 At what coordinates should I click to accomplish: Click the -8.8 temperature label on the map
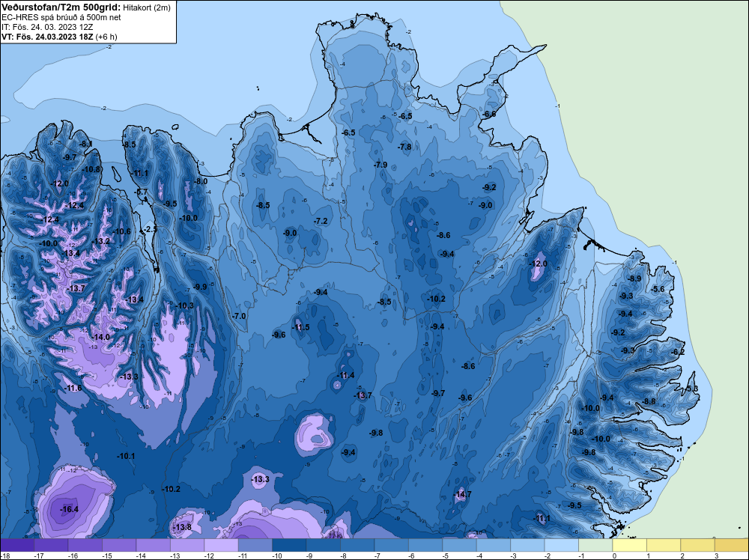pos(649,401)
